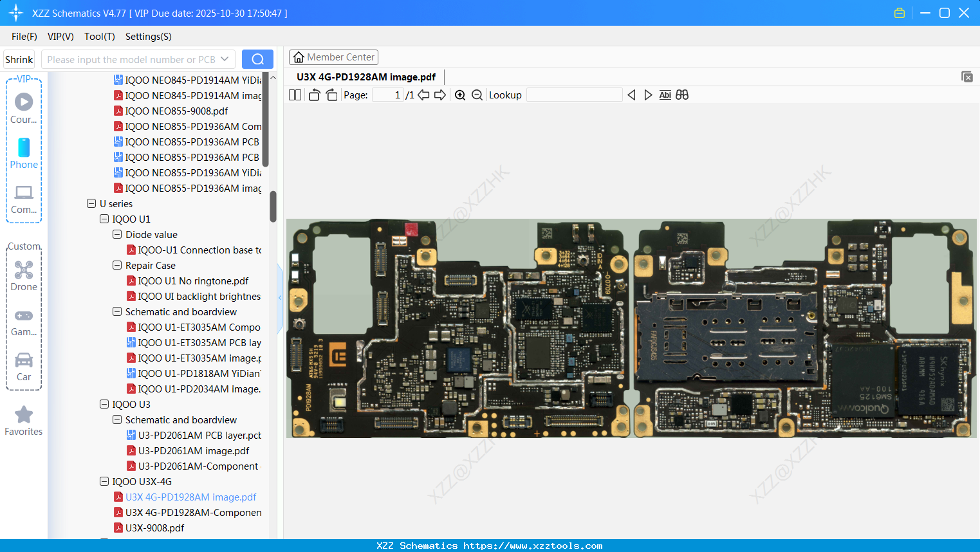Select the rotate counterclockwise icon
Screen dimensions: 980x552
click(x=314, y=95)
